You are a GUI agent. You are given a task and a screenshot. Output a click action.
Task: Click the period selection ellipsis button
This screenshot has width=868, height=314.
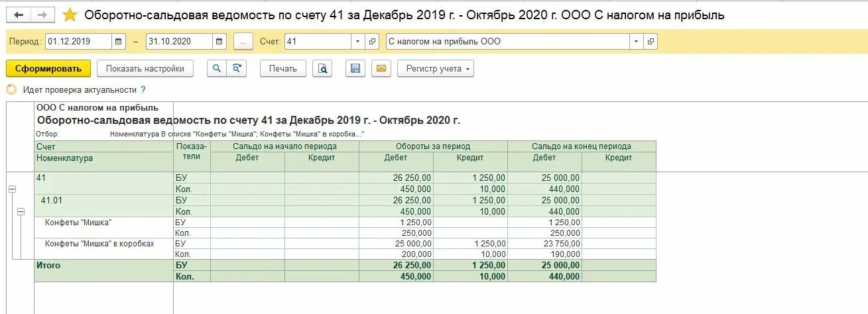(x=243, y=41)
